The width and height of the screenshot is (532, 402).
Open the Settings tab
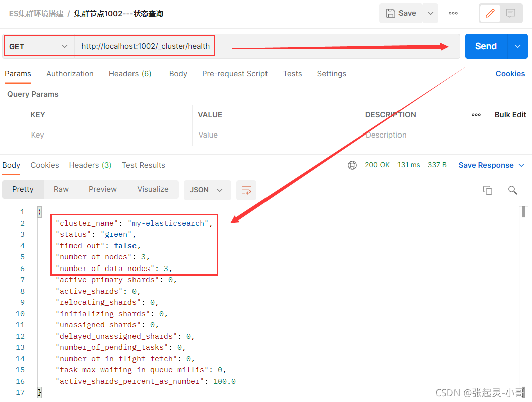[331, 74]
